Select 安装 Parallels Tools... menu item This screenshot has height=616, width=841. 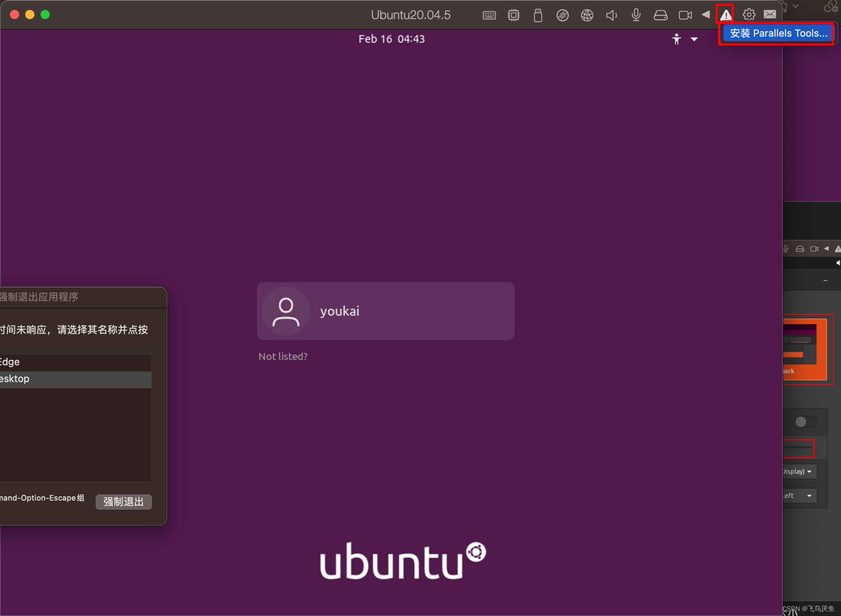[x=778, y=34]
